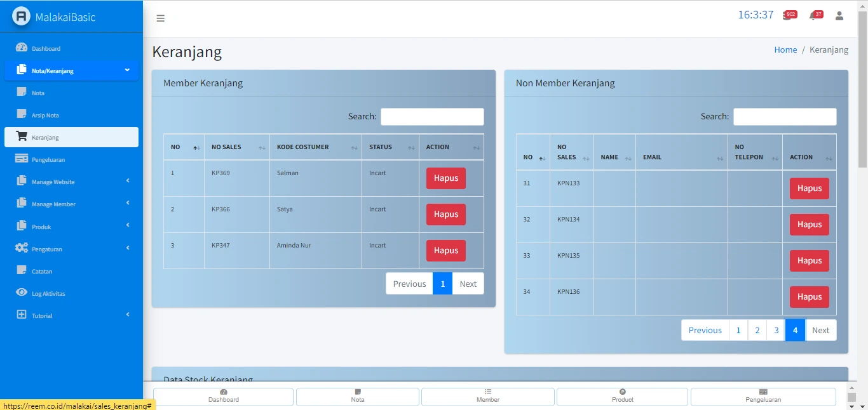Click the Home breadcrumb link
Image resolution: width=868 pixels, height=410 pixels.
[x=785, y=50]
